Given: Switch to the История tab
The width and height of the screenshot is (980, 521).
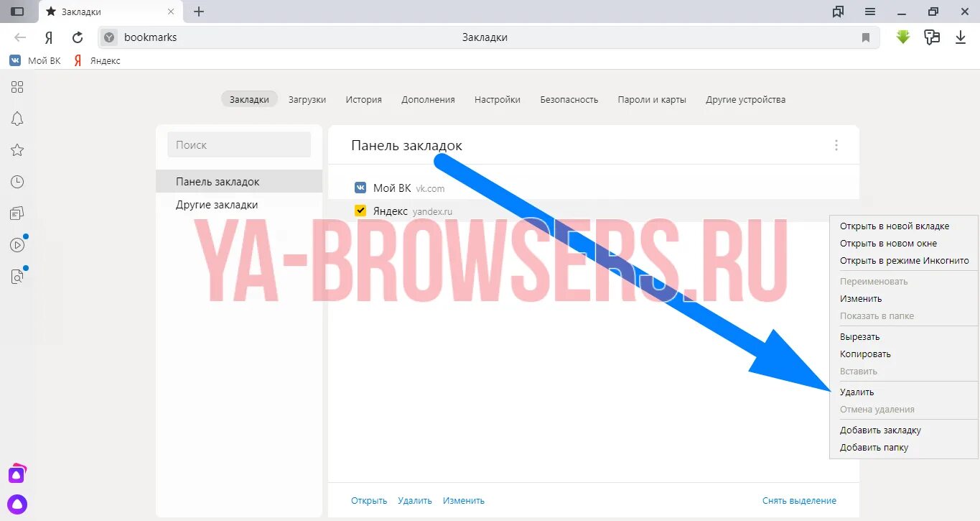Looking at the screenshot, I should tap(363, 99).
